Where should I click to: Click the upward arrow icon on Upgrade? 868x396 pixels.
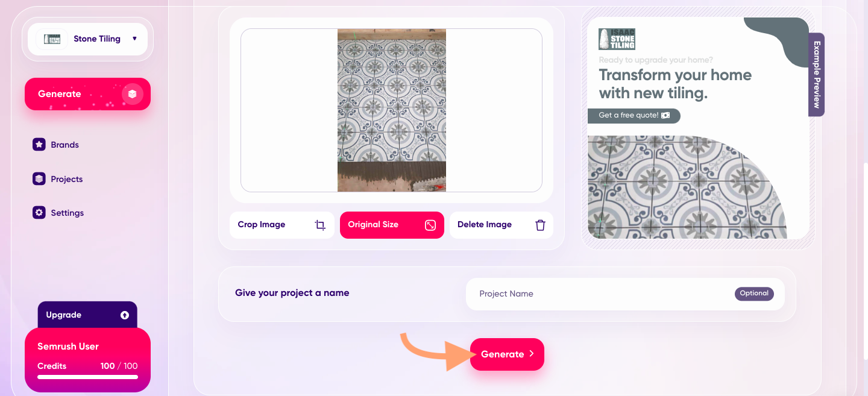[x=125, y=315]
